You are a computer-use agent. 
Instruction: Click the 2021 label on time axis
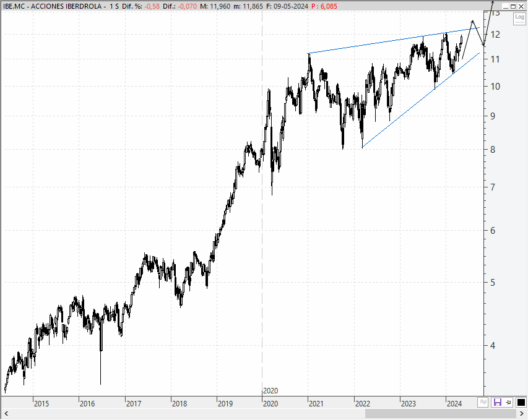pos(316,403)
